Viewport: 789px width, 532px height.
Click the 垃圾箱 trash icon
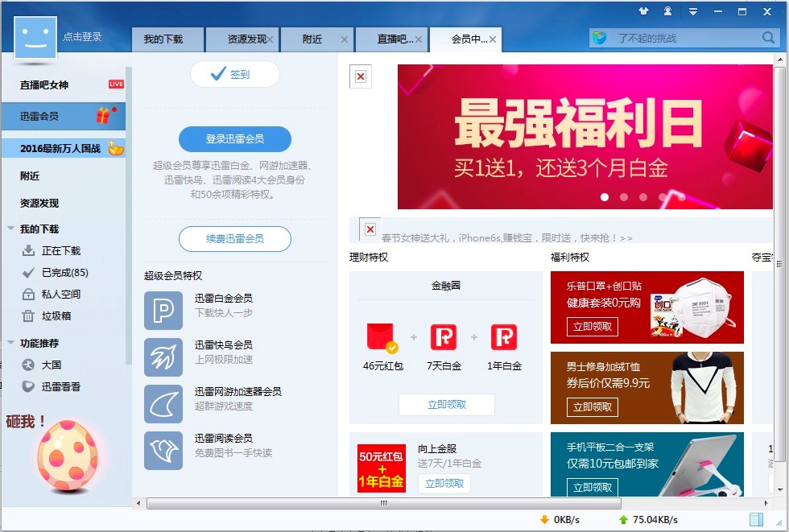pos(29,315)
